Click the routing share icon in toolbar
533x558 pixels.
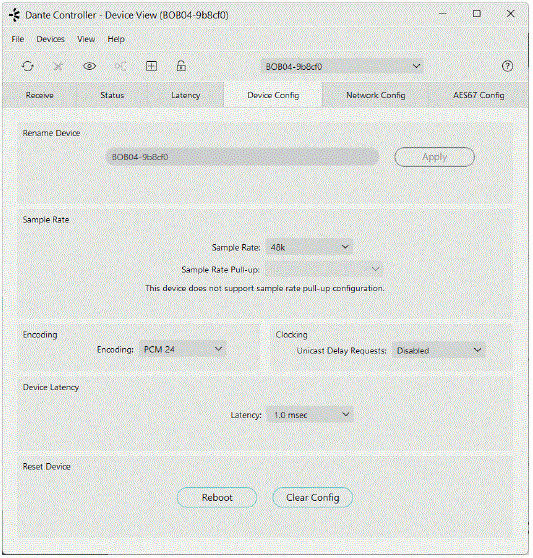120,66
